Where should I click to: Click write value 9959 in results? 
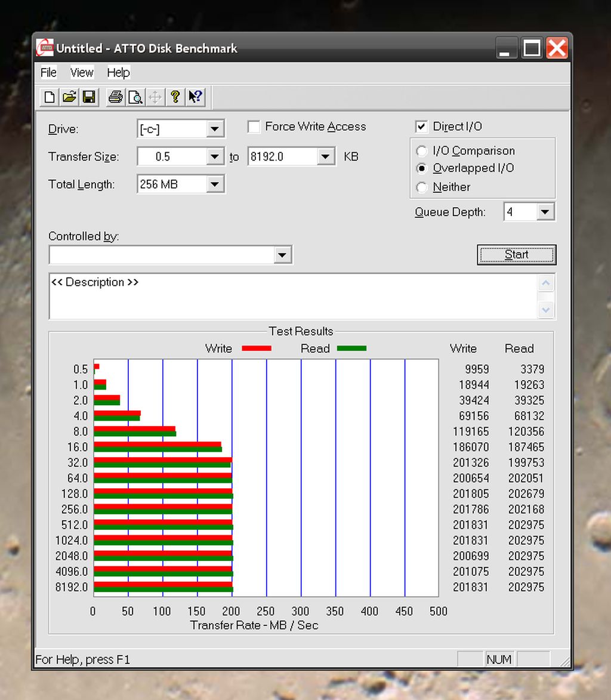coord(477,369)
